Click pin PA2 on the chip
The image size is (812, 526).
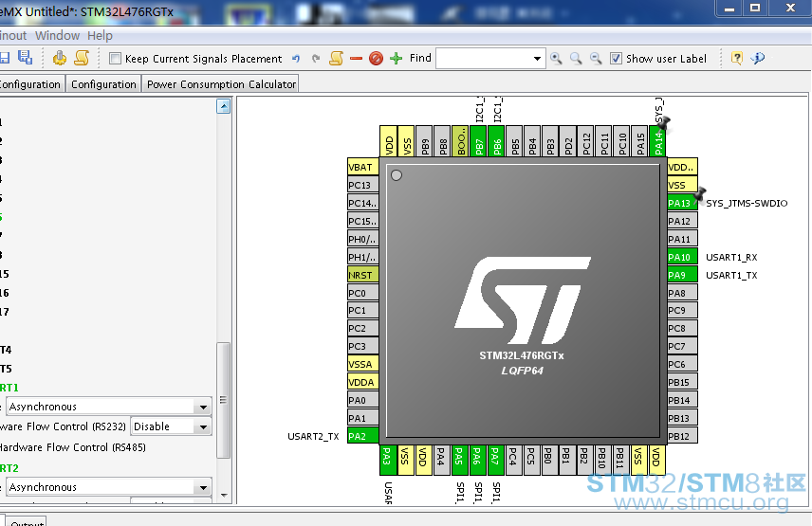363,436
